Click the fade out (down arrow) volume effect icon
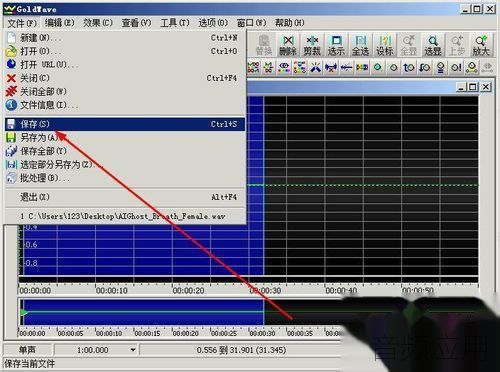This screenshot has width=500, height=372. click(x=425, y=67)
